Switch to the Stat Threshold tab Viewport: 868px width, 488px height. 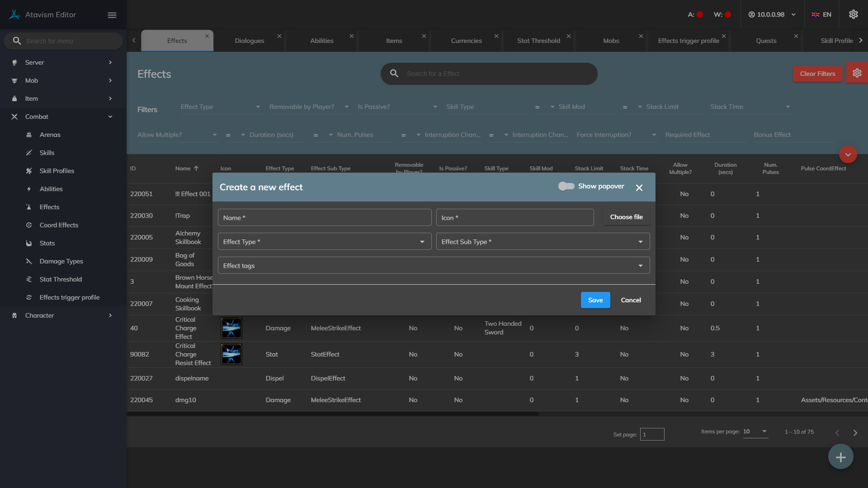click(x=538, y=41)
